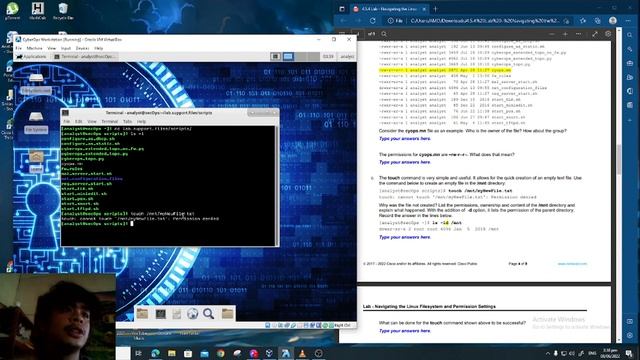Switch to first workspace in VM panel
640x360 pixels.
[x=275, y=56]
